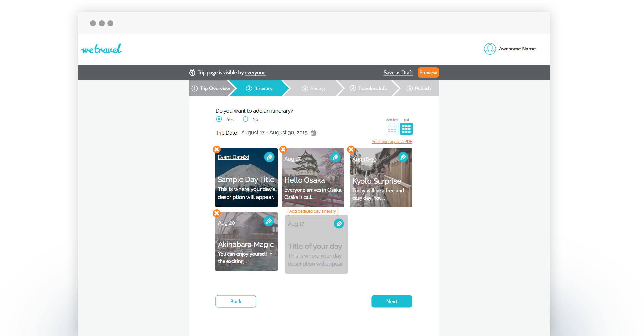
Task: Click Save as Draft
Action: click(x=398, y=73)
